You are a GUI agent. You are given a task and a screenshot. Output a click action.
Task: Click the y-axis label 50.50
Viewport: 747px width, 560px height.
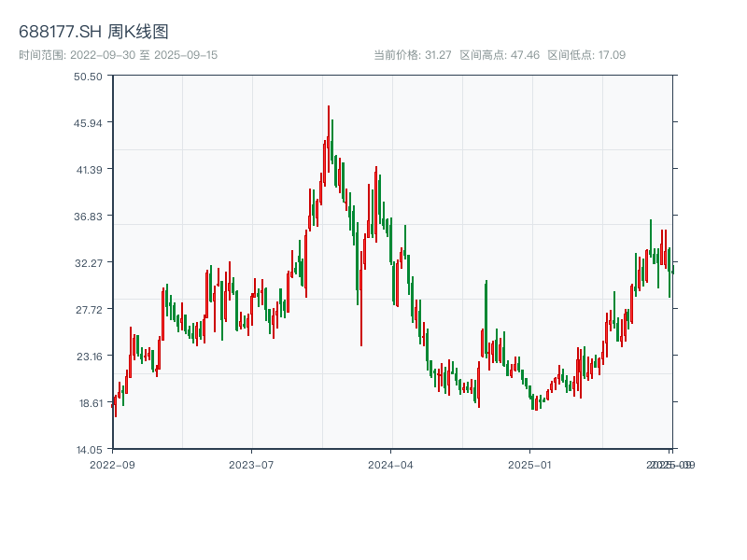(x=88, y=77)
